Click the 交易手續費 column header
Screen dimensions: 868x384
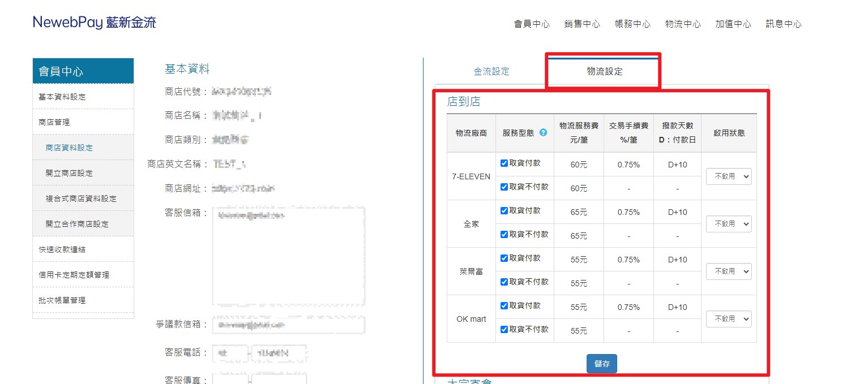[628, 133]
